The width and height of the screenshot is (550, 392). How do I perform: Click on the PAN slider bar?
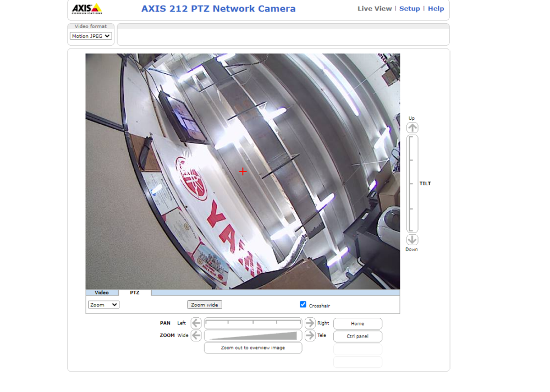253,323
